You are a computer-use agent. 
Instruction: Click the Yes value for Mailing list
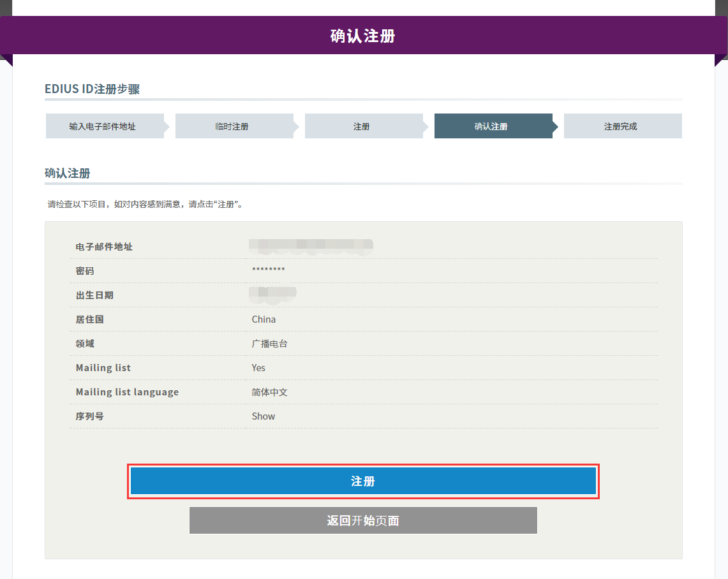[258, 368]
